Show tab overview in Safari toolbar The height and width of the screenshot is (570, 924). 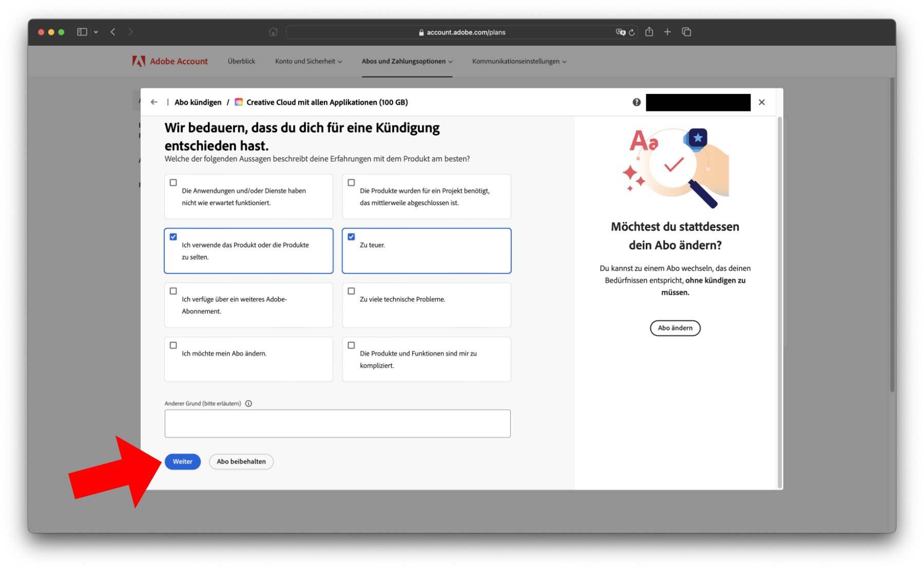tap(686, 32)
